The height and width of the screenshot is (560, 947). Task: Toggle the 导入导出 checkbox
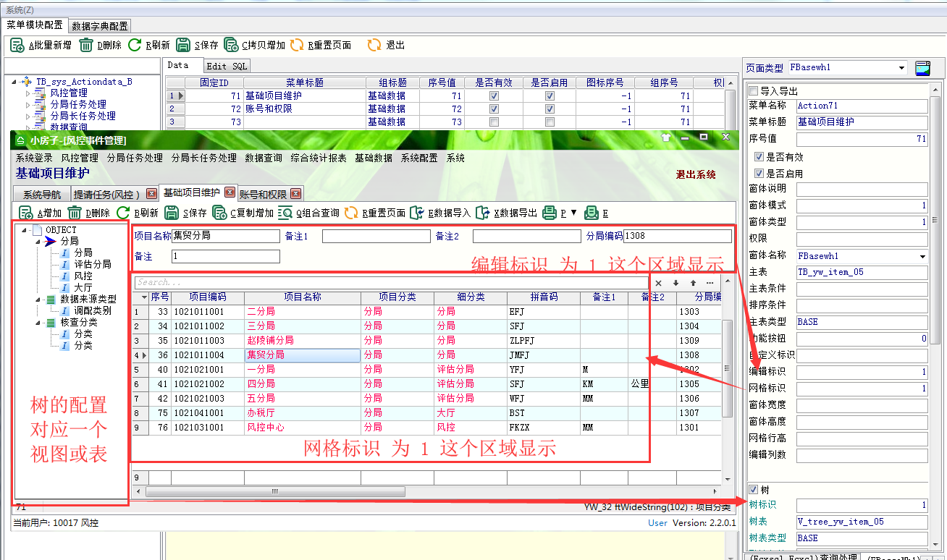pyautogui.click(x=753, y=91)
